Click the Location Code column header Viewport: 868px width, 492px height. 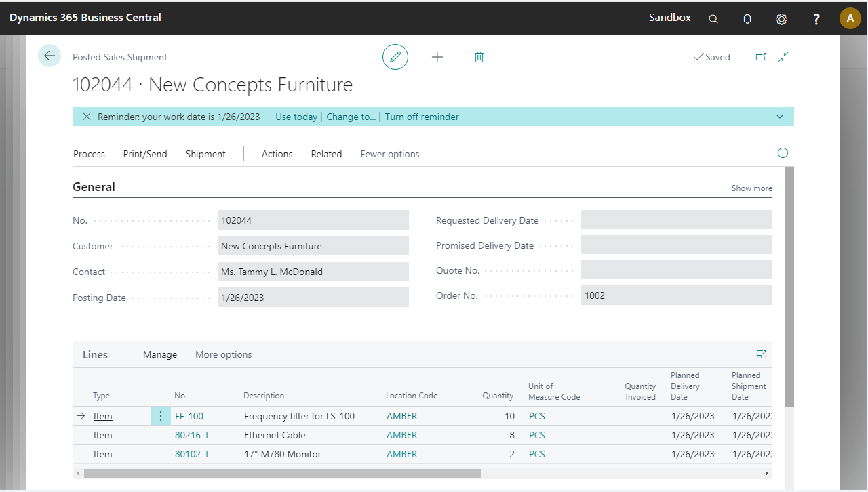click(x=412, y=396)
